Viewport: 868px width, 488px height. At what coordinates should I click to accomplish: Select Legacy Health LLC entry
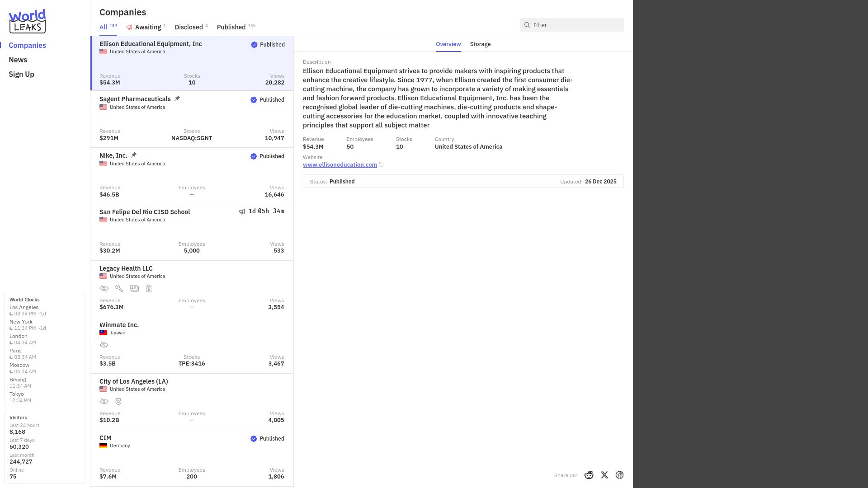[192, 289]
